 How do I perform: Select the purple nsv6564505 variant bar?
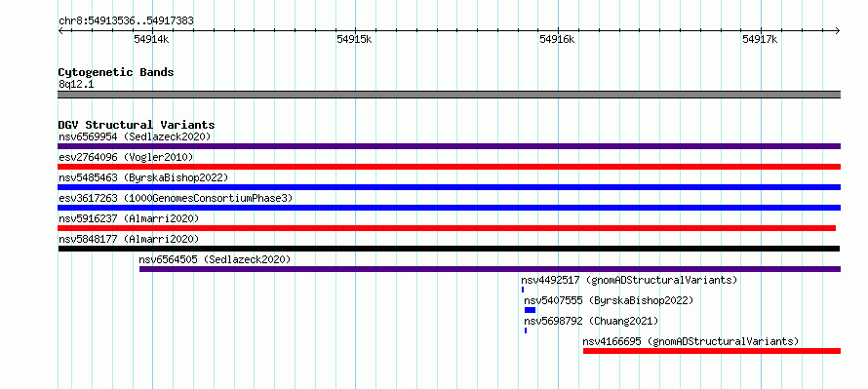coord(490,269)
